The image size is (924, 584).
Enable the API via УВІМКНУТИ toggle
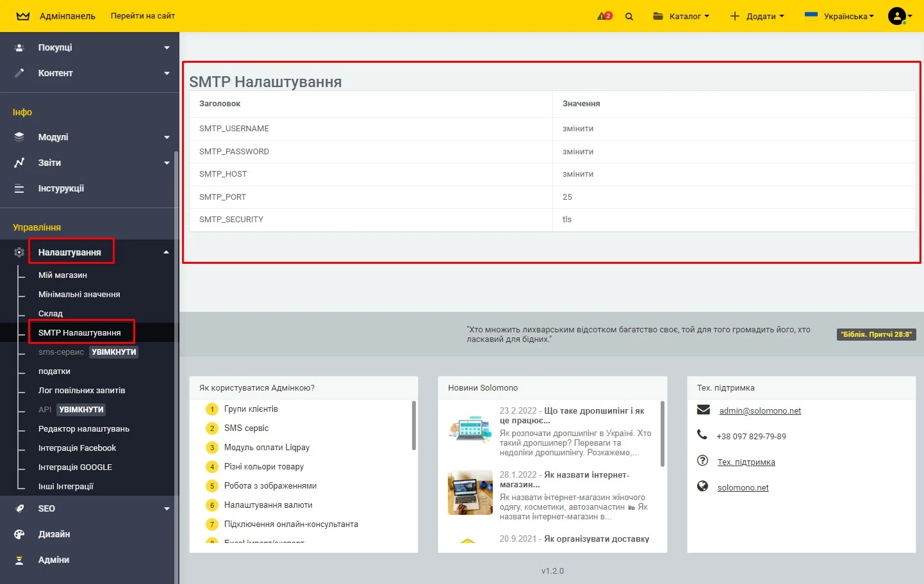click(81, 409)
